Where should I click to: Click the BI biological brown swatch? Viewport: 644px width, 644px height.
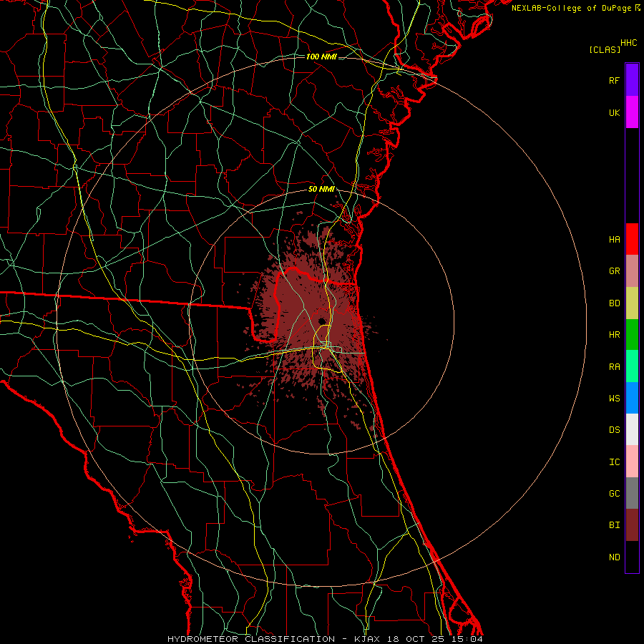coord(632,525)
